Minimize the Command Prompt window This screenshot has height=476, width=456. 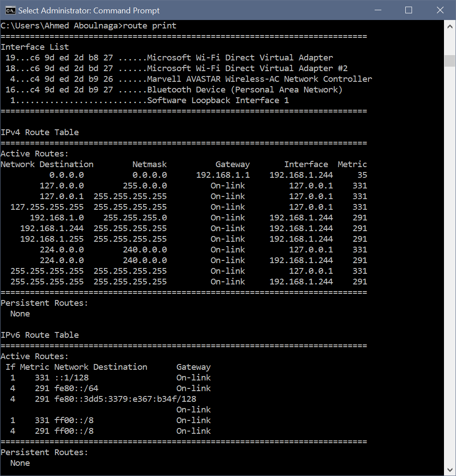(377, 10)
